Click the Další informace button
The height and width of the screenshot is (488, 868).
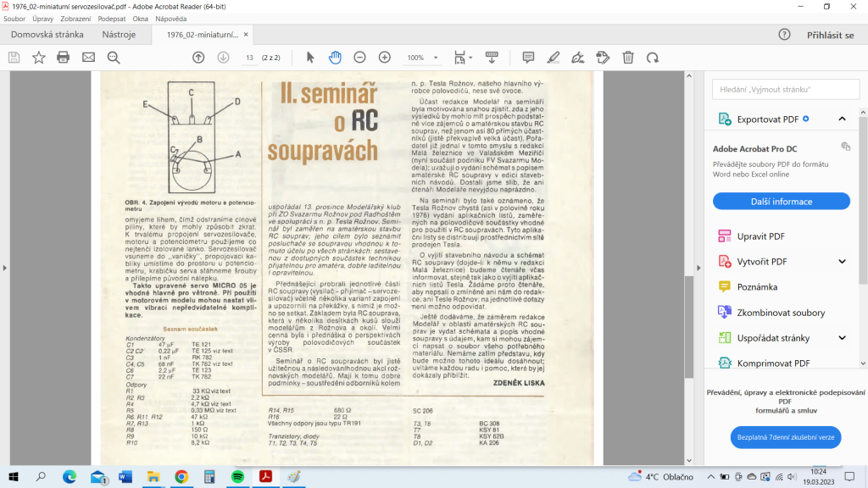pyautogui.click(x=781, y=202)
